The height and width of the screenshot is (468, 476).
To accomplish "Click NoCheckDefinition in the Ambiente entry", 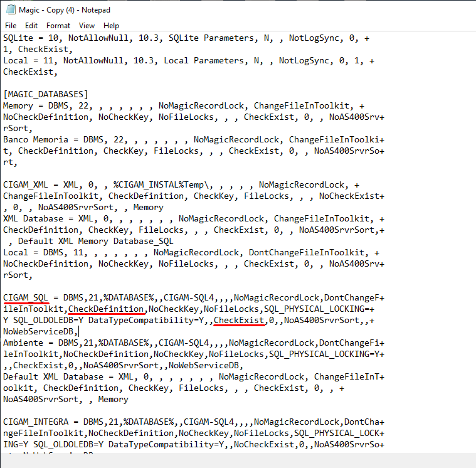I will click(x=106, y=354).
